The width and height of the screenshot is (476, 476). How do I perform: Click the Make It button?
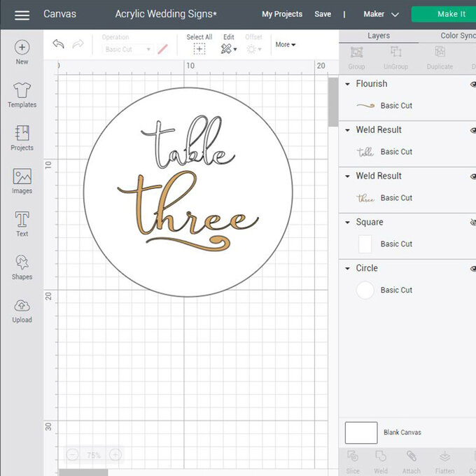point(443,14)
